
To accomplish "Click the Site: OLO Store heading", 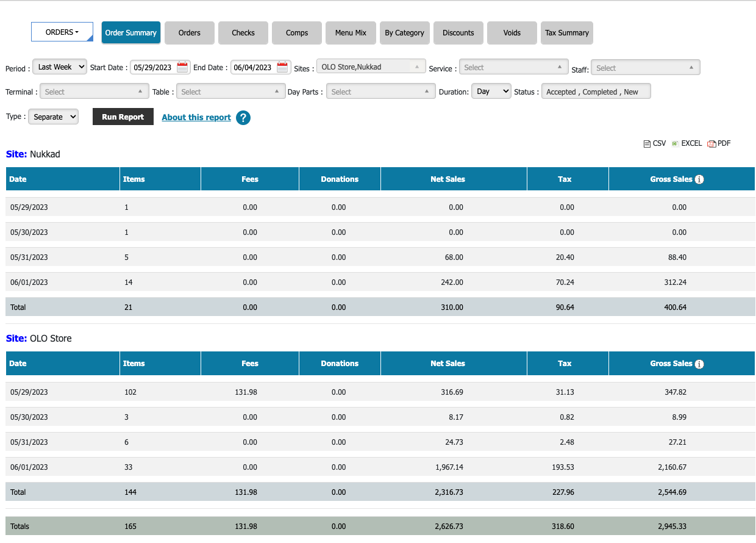I will (x=39, y=339).
